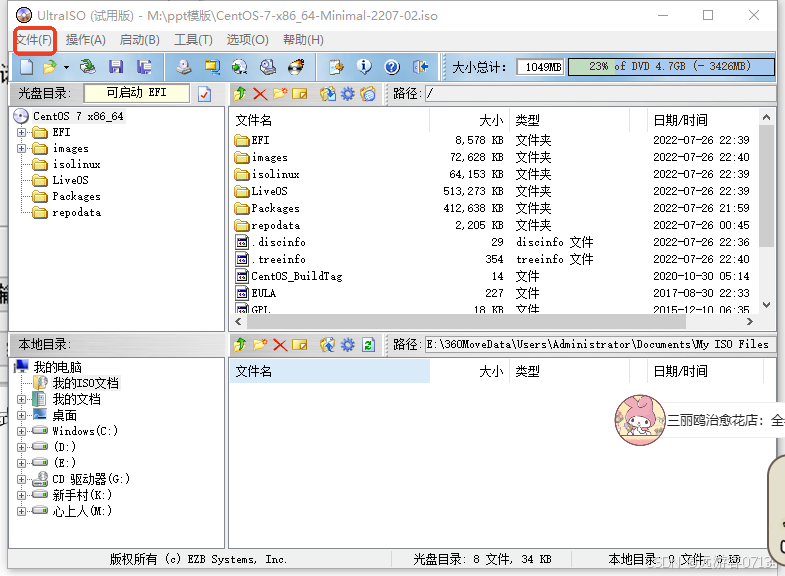This screenshot has width=785, height=576.
Task: Select 我的ISO文档 in local tree
Action: (86, 383)
